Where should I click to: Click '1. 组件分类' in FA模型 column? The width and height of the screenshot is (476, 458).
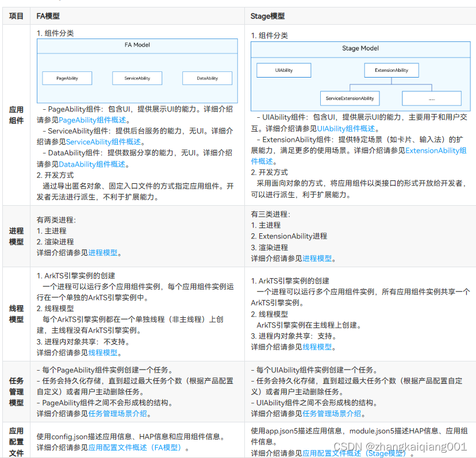55,33
